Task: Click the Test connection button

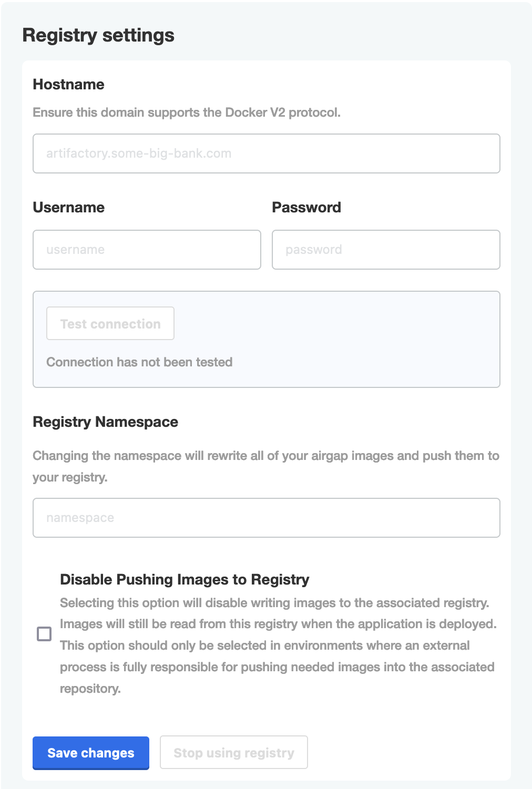Action: pos(110,323)
